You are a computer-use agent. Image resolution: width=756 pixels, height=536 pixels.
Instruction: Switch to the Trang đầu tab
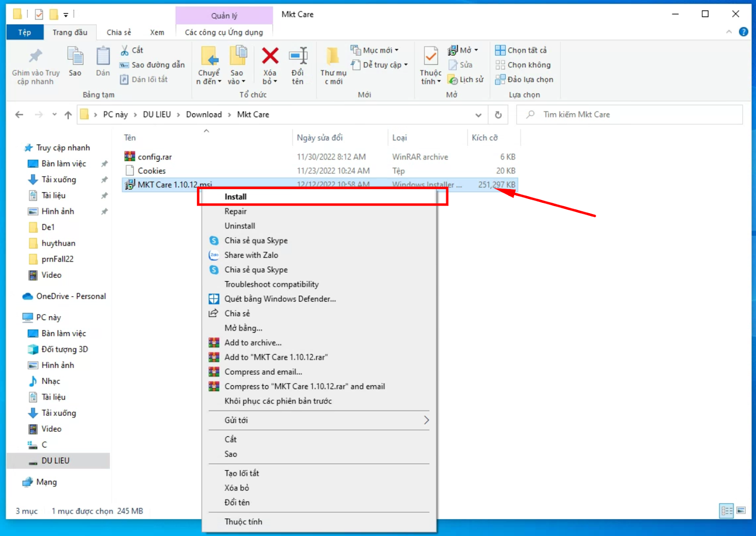click(70, 32)
